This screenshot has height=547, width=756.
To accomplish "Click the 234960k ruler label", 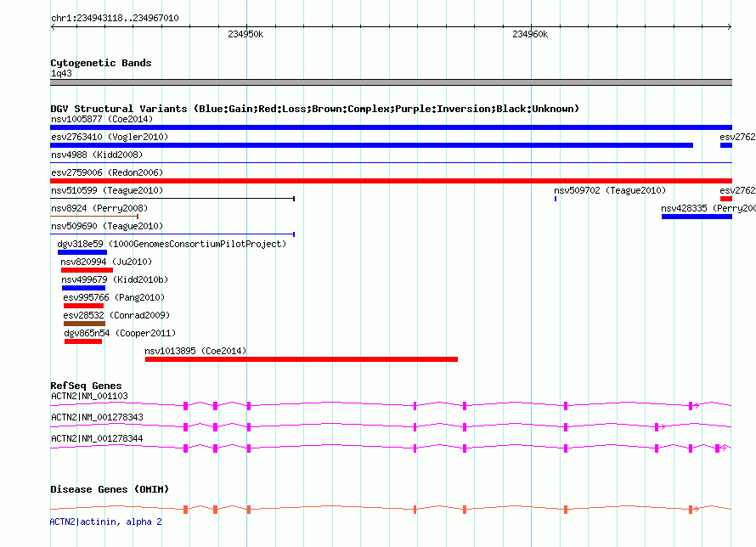I will coord(530,34).
